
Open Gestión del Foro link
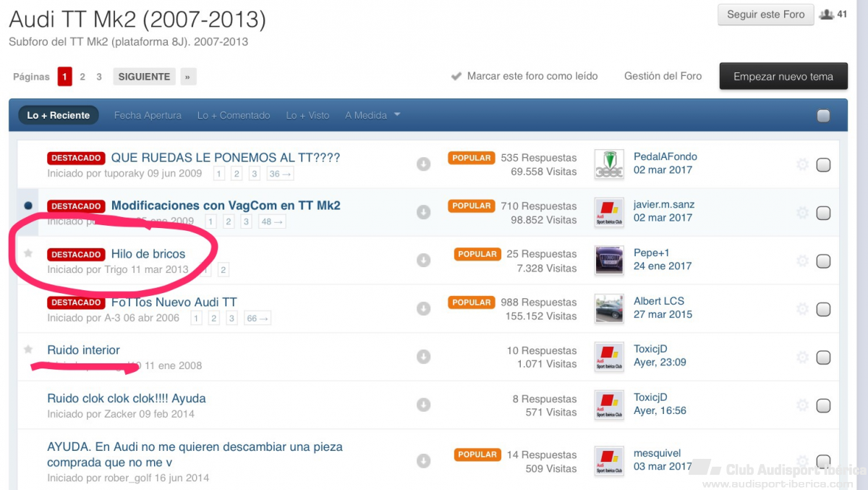[663, 76]
